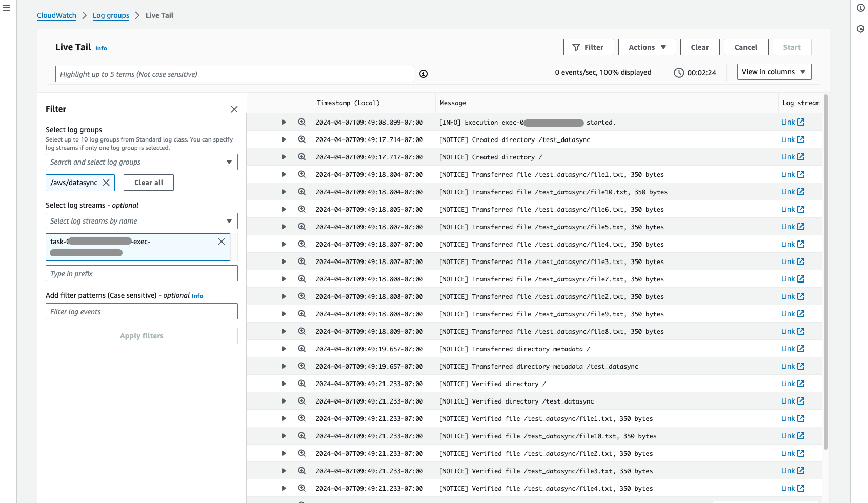The width and height of the screenshot is (868, 503).
Task: Expand the Transferred directory metadata /test_datasync row
Action: [284, 366]
